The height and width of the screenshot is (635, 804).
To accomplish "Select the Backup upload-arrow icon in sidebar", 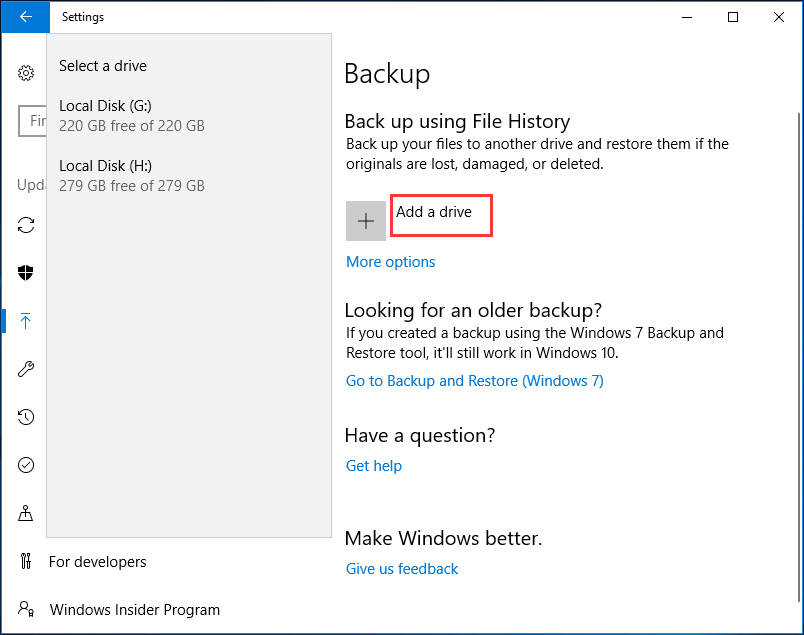I will [x=26, y=321].
